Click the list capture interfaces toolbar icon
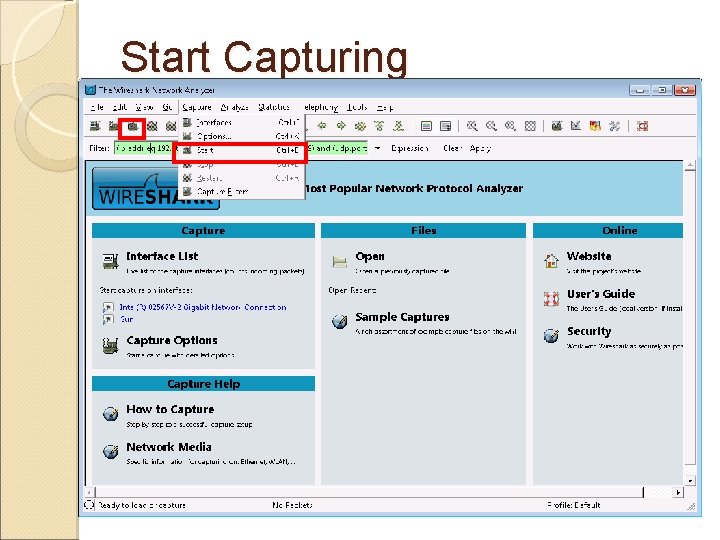This screenshot has width=720, height=540. click(x=95, y=125)
